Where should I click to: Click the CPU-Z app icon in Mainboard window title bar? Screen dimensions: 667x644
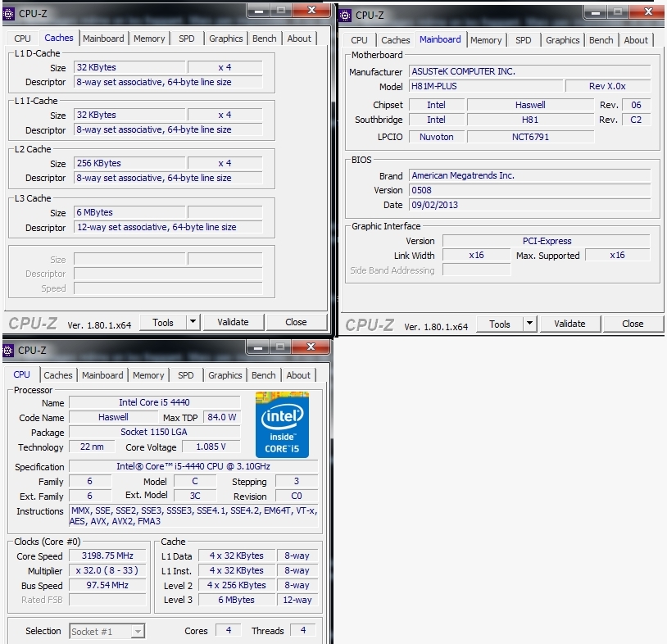(x=345, y=16)
